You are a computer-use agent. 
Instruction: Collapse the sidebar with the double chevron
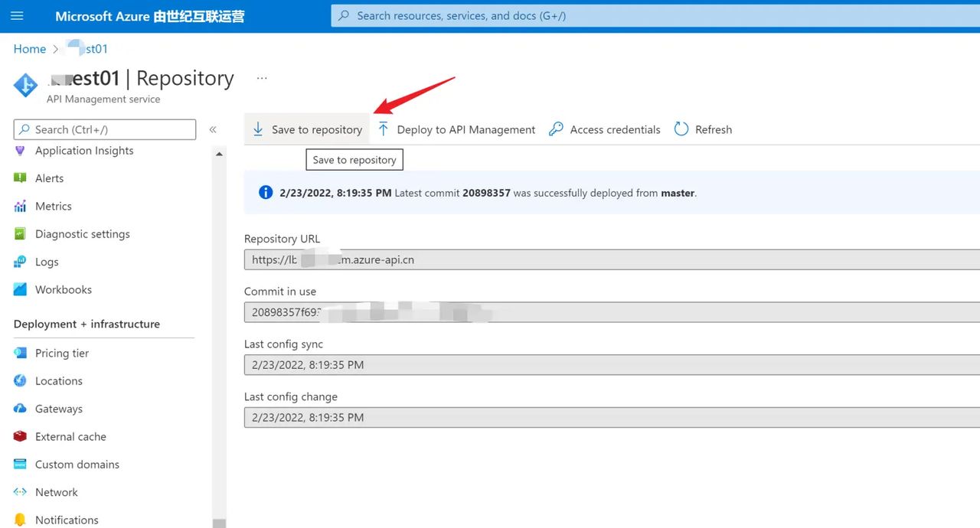pos(213,130)
